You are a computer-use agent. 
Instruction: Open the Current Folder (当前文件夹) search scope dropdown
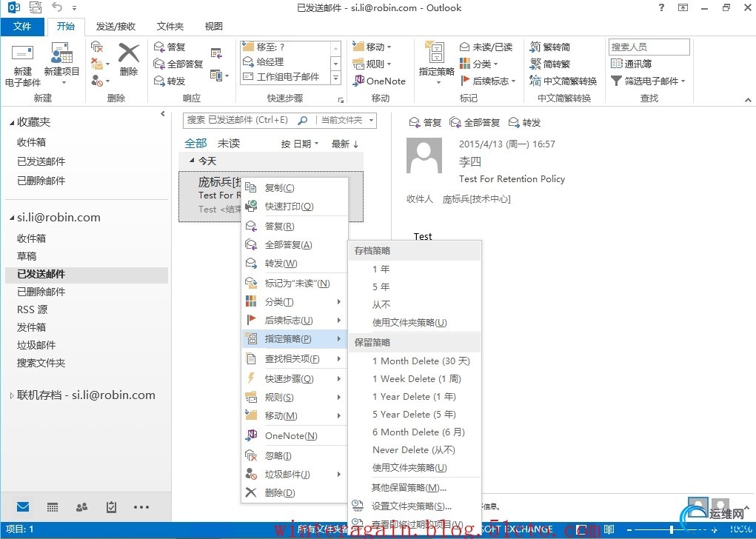(347, 120)
